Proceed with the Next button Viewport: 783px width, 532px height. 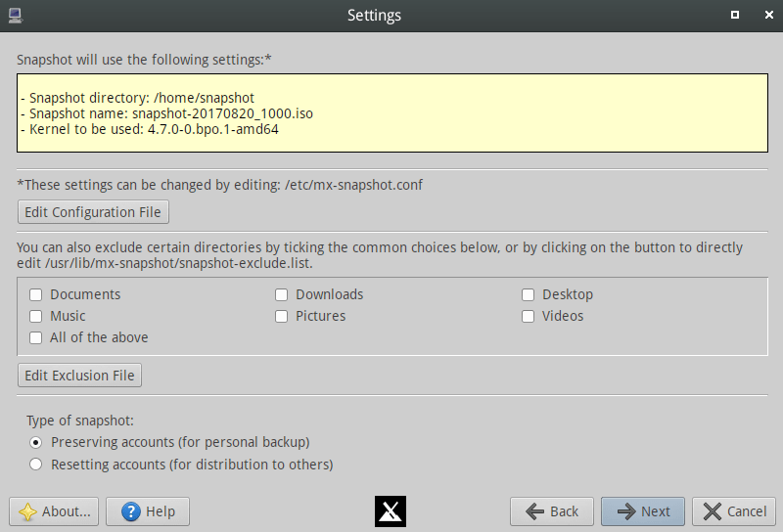(643, 511)
